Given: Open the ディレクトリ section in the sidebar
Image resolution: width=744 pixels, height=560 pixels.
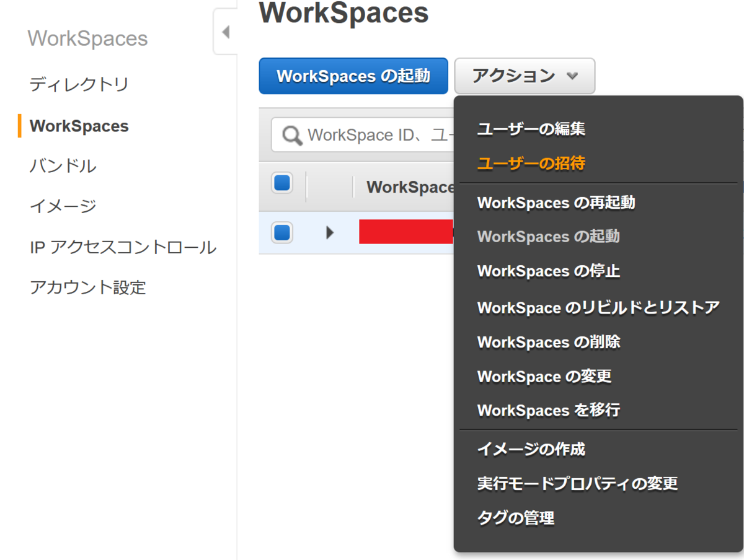Looking at the screenshot, I should pos(77,85).
